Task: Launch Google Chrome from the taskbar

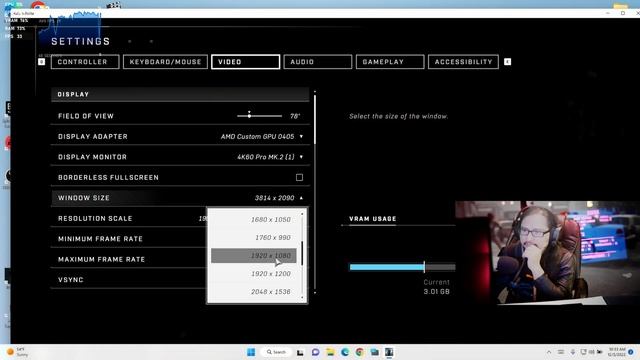Action: tap(360, 352)
